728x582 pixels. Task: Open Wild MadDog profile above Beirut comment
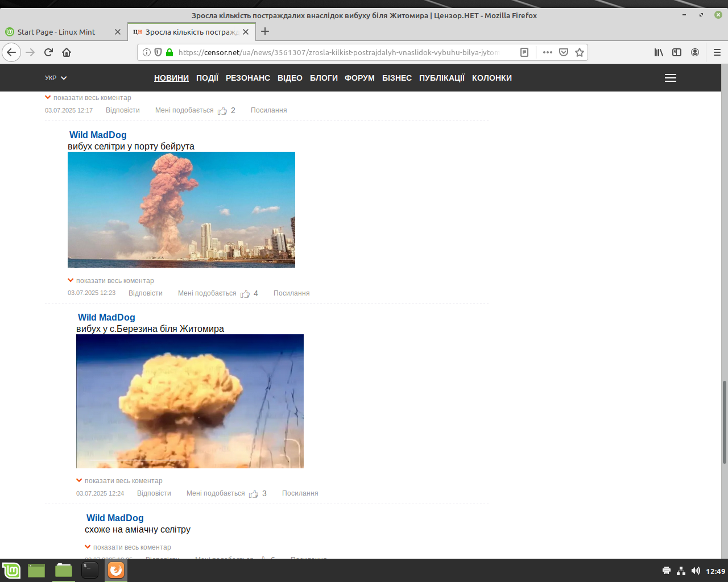(x=98, y=135)
